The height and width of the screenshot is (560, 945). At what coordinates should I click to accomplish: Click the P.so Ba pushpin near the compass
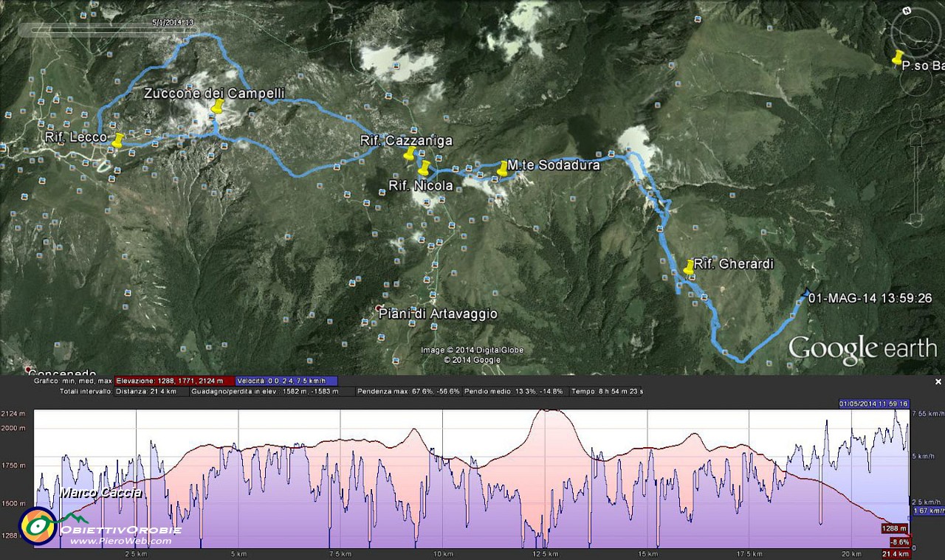(x=898, y=58)
